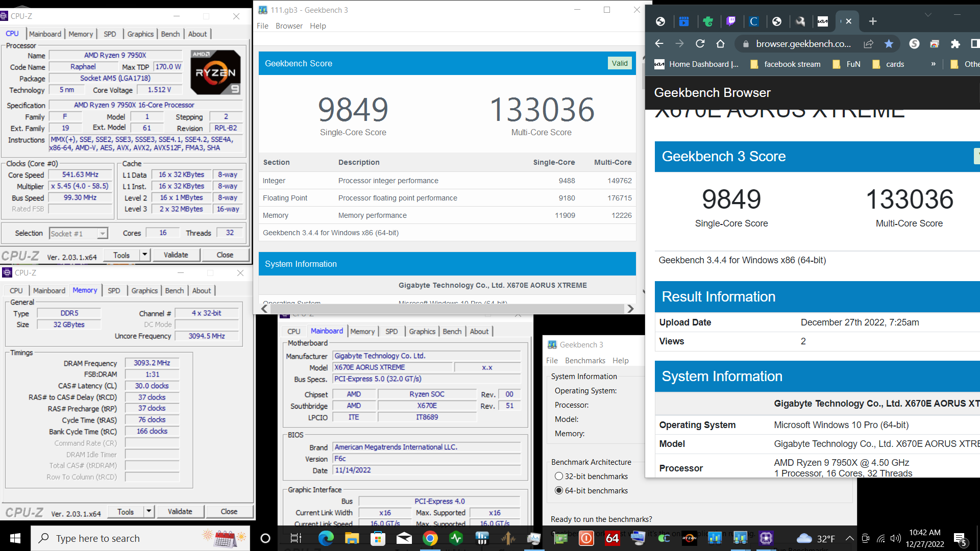Share this page from the address bar
980x551 pixels.
tap(868, 44)
